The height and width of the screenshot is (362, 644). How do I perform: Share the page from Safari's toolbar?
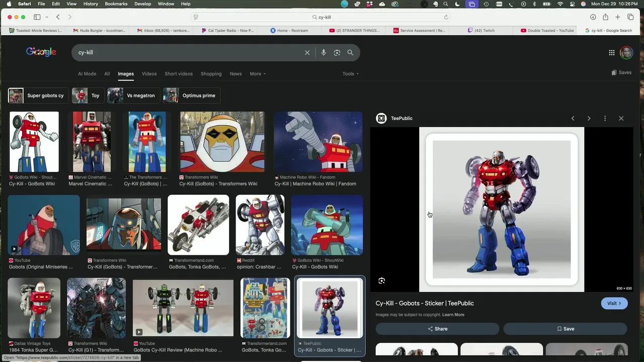coord(605,17)
